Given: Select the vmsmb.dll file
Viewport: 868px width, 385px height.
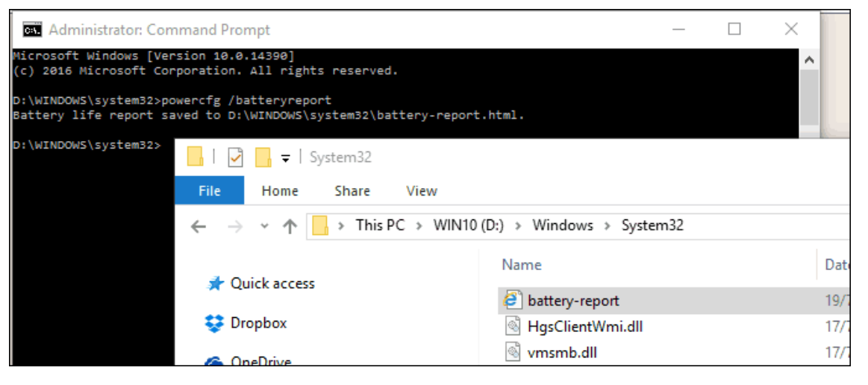Looking at the screenshot, I should [562, 351].
